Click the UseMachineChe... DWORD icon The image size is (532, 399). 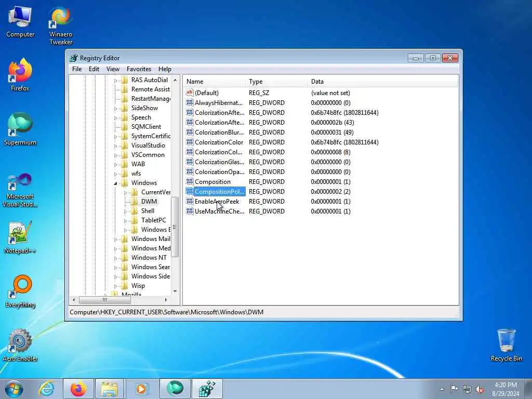tap(189, 211)
